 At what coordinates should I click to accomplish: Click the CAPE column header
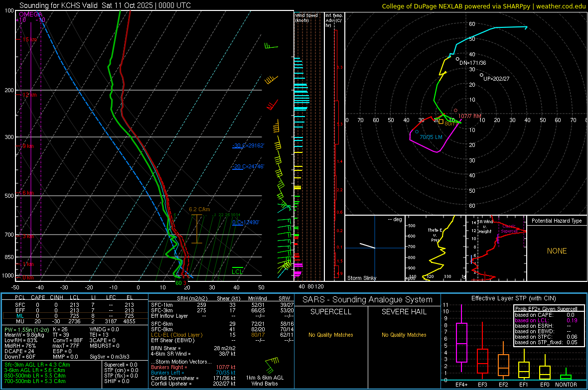[x=38, y=297]
